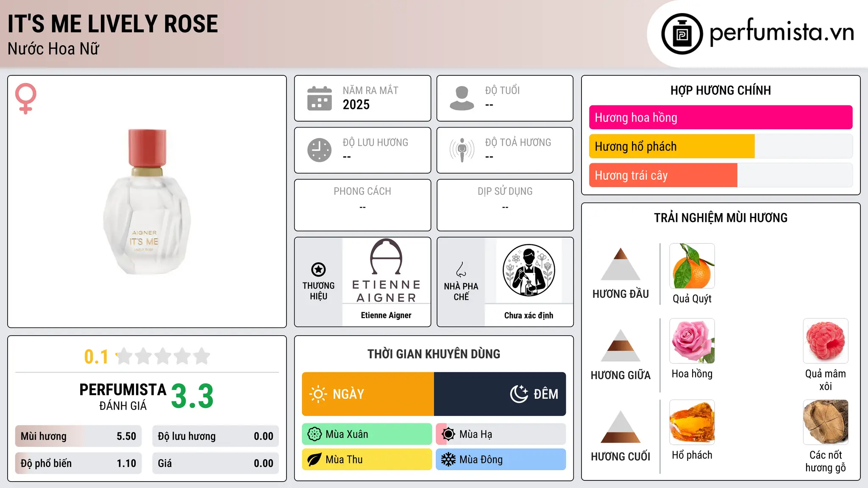This screenshot has height=488, width=868.
Task: Click the Chưa xác định perfumer caption
Action: 529,315
